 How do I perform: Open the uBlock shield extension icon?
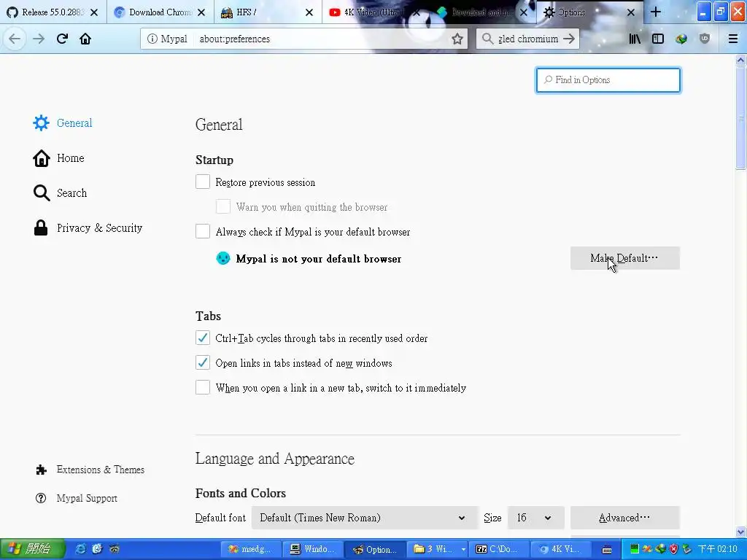[x=705, y=39]
